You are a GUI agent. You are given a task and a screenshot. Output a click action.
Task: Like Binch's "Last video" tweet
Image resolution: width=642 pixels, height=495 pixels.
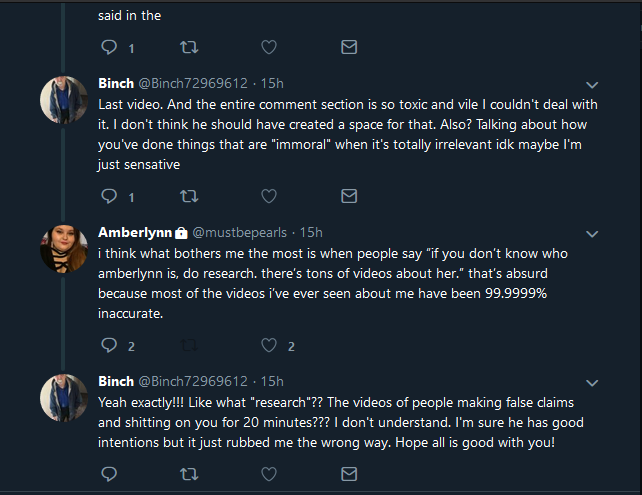click(x=269, y=196)
